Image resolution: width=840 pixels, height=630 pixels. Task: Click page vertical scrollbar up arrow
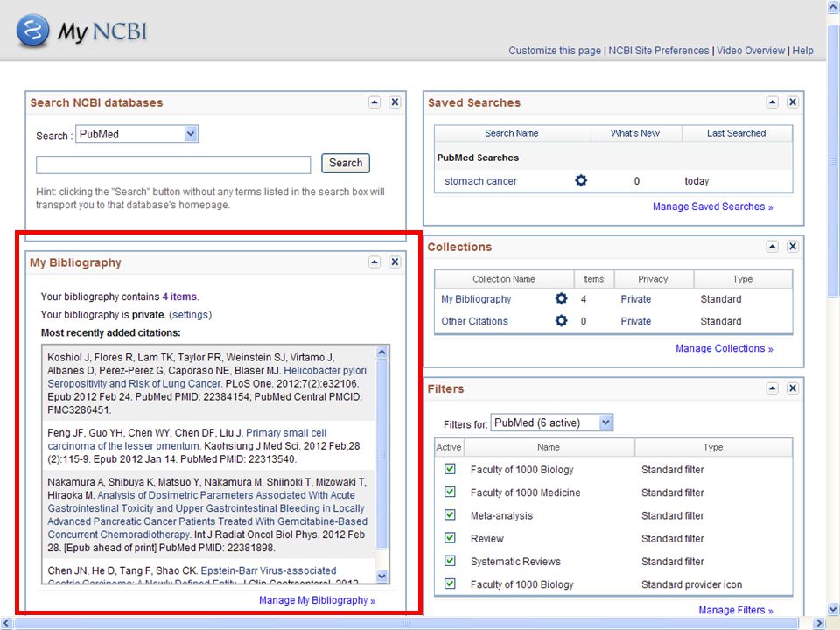pos(833,6)
